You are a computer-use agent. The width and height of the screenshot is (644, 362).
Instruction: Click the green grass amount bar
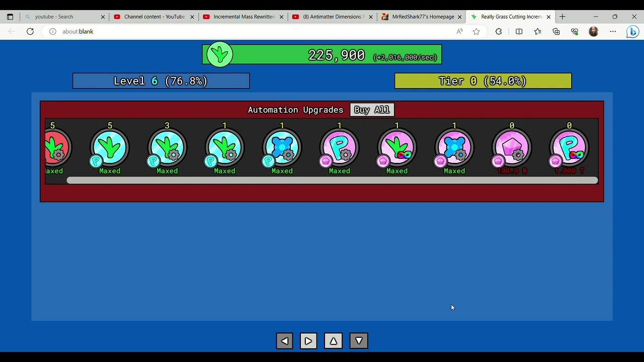[322, 54]
